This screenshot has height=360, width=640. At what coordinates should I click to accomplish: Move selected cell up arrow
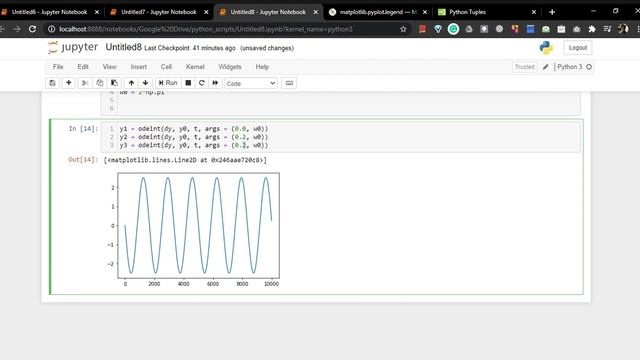[x=131, y=83]
